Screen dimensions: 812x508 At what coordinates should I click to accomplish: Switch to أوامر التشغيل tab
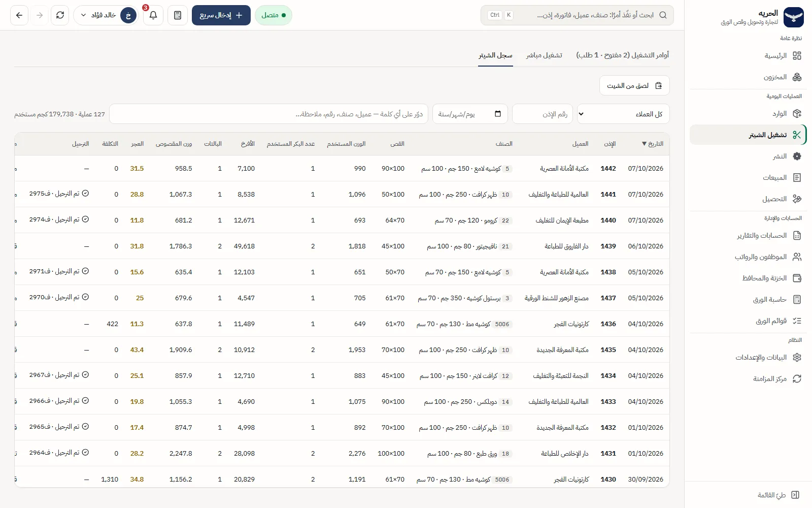[x=622, y=55]
